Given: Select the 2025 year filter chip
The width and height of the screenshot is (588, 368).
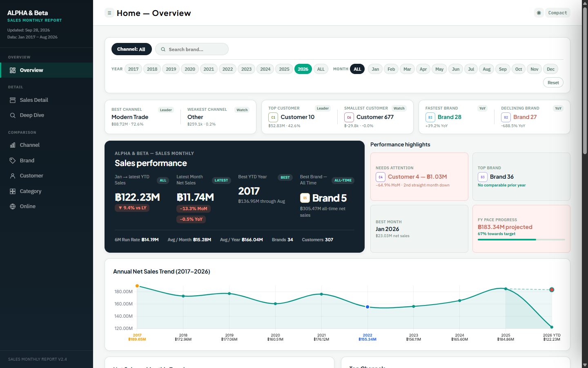Looking at the screenshot, I should click(x=284, y=69).
